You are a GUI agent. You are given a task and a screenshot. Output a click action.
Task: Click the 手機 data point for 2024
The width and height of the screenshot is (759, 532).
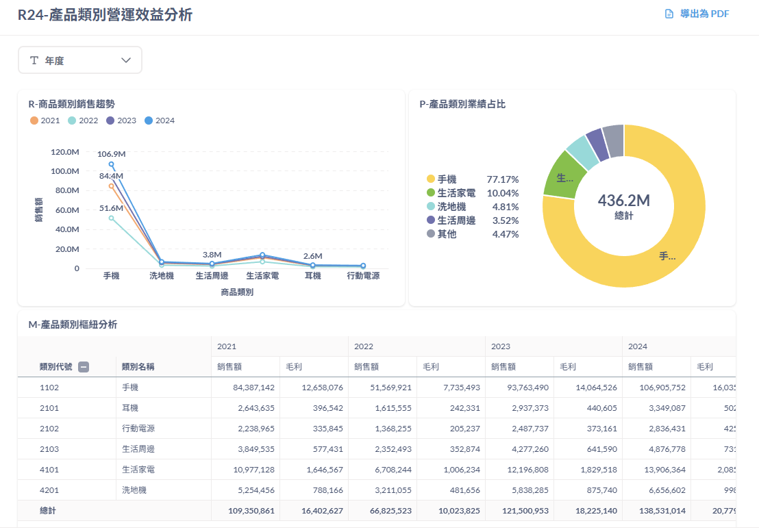pyautogui.click(x=112, y=164)
